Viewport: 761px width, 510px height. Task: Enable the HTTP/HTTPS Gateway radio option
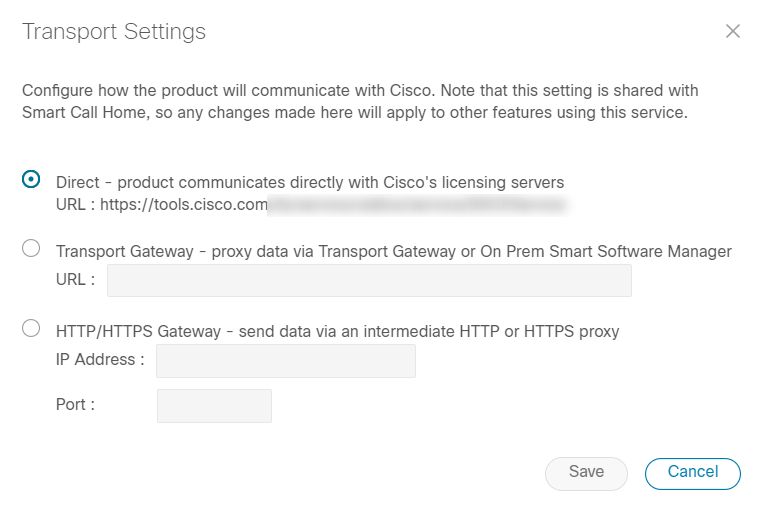[32, 329]
